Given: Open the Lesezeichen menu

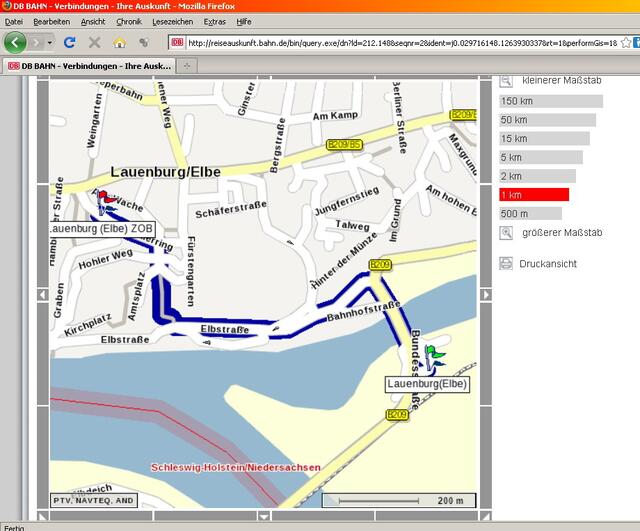Looking at the screenshot, I should click(172, 22).
